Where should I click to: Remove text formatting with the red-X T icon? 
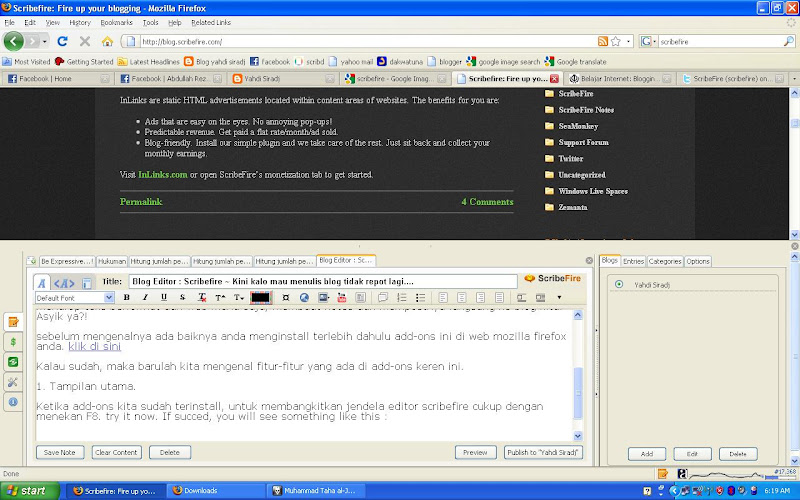point(202,297)
